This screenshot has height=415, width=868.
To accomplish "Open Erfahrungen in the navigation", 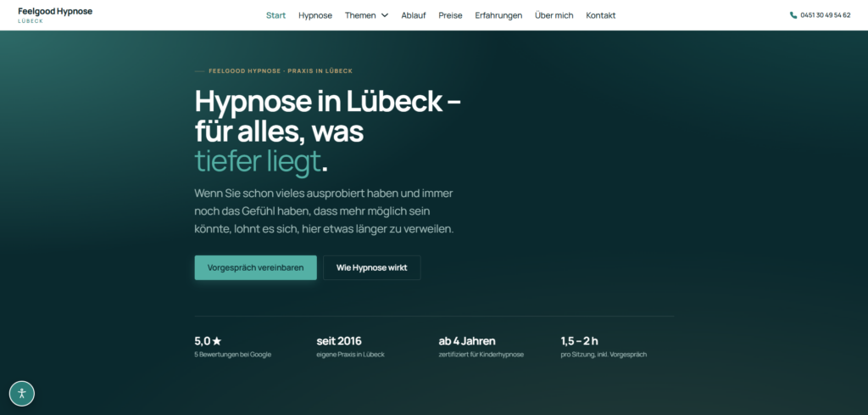I will click(498, 15).
